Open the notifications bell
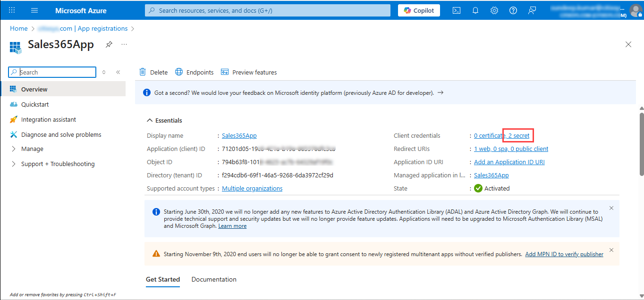 click(x=475, y=10)
